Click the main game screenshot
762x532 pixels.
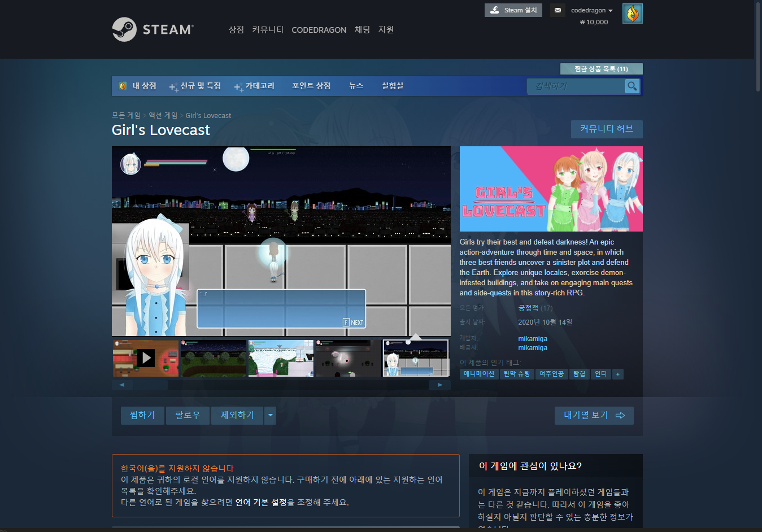[x=281, y=241]
